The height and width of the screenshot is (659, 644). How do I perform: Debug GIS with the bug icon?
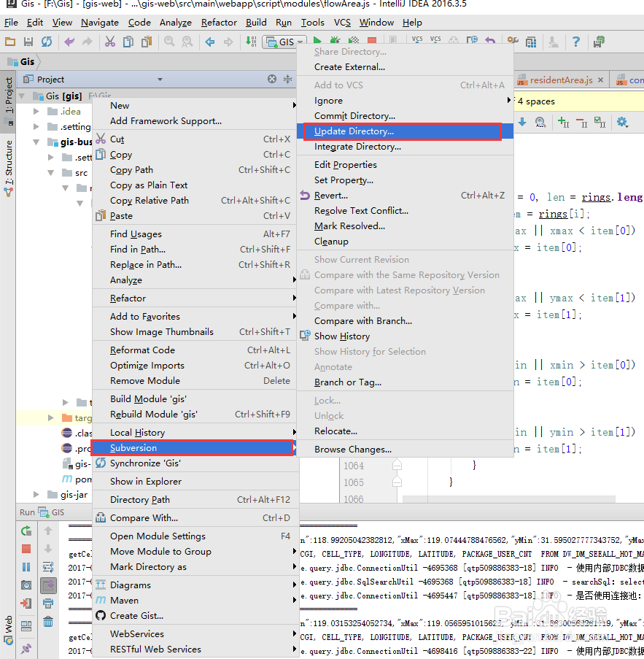pyautogui.click(x=335, y=41)
